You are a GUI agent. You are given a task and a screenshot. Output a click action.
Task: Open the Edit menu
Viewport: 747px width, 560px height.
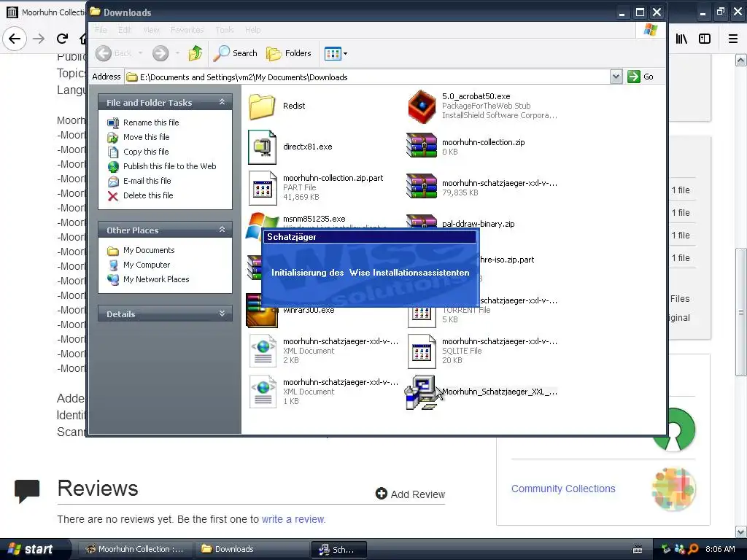click(125, 30)
